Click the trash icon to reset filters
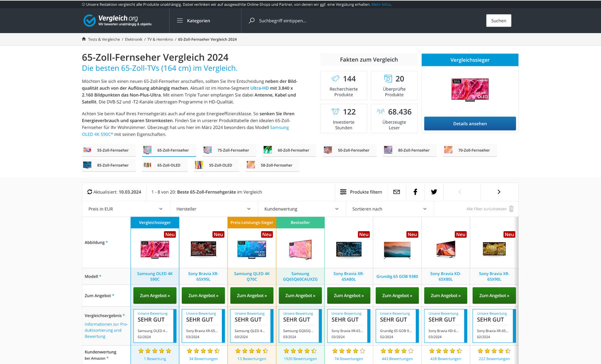 (x=511, y=209)
